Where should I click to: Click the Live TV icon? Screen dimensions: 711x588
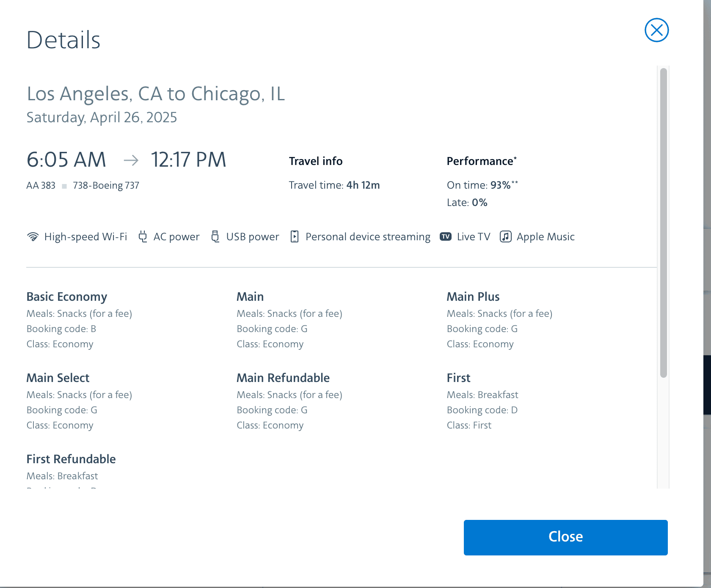click(x=445, y=236)
